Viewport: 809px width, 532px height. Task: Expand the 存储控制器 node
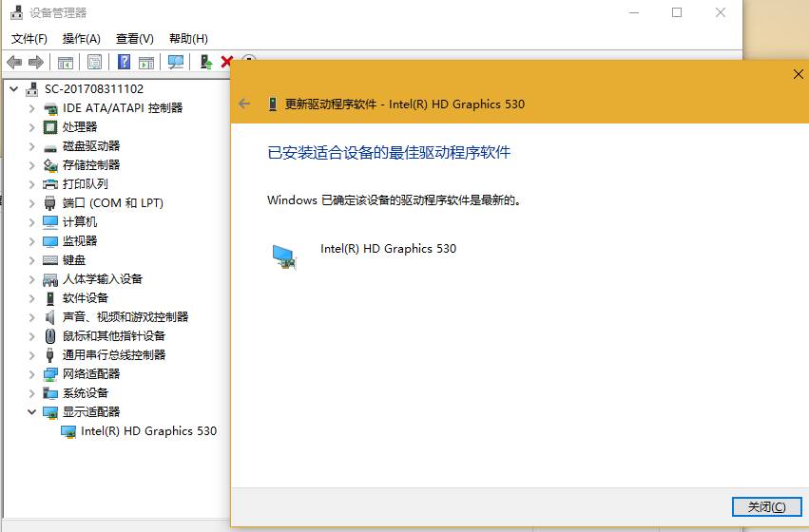(32, 165)
